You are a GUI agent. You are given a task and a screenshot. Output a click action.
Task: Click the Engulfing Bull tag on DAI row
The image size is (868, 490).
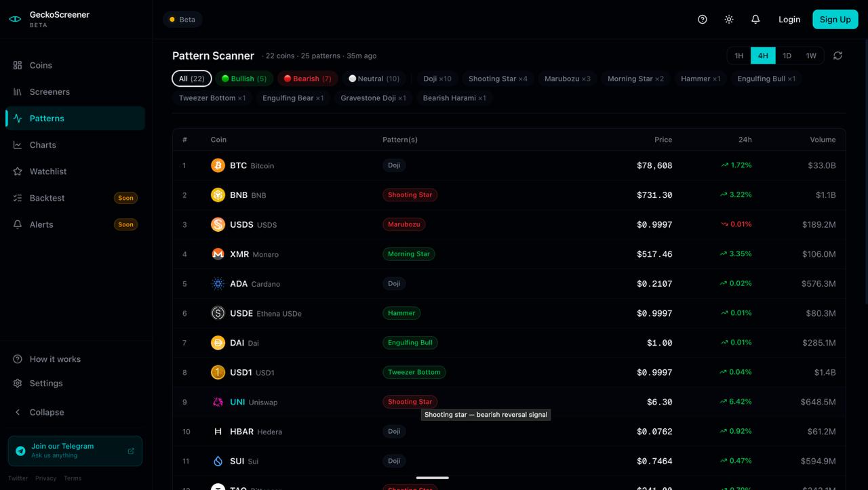click(410, 343)
